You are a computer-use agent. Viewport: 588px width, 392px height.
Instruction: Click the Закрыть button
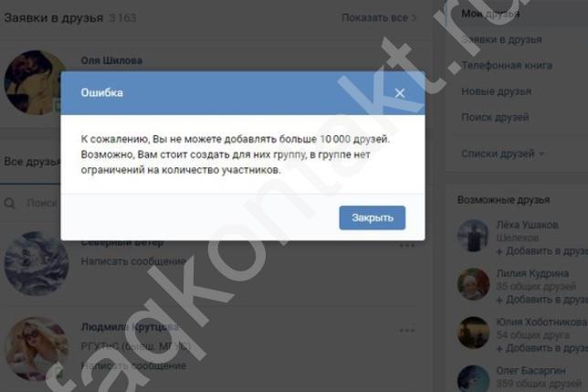[x=373, y=217]
